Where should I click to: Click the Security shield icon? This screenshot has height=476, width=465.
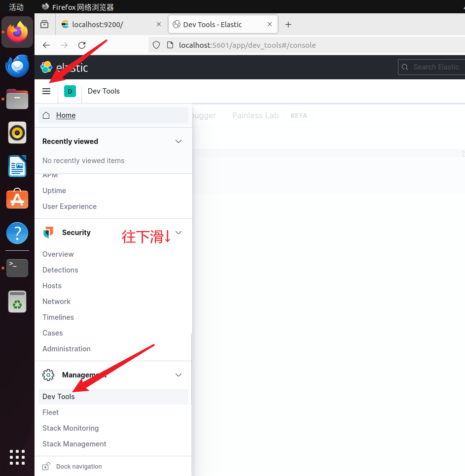point(48,233)
